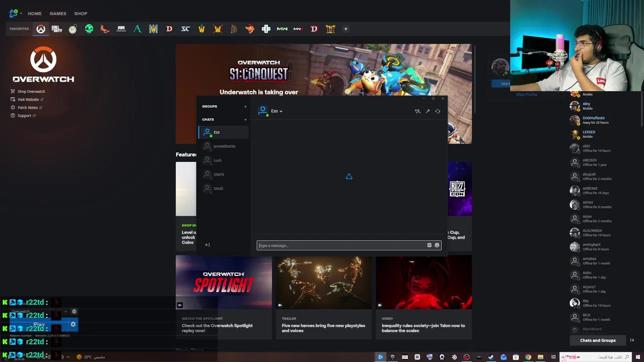Viewport: 644px width, 362px height.
Task: Go to the GAMES tab
Action: tap(58, 14)
